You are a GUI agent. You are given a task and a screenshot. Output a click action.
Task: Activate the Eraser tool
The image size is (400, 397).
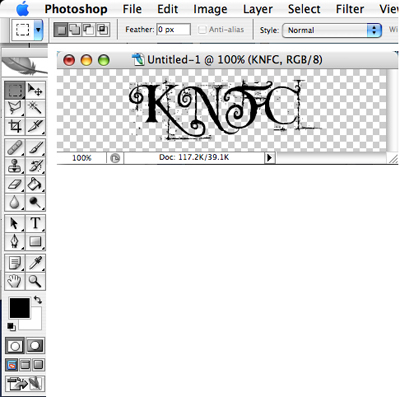(15, 184)
